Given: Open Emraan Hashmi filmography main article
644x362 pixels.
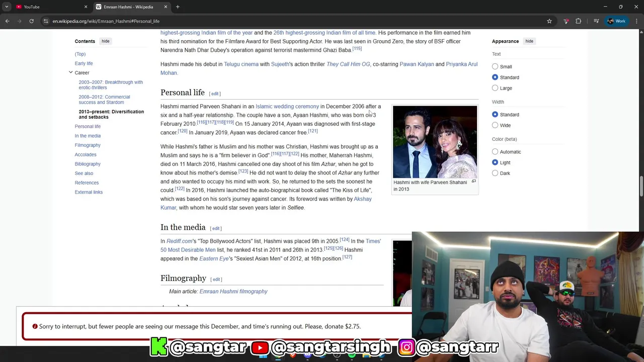Looking at the screenshot, I should coord(233,292).
